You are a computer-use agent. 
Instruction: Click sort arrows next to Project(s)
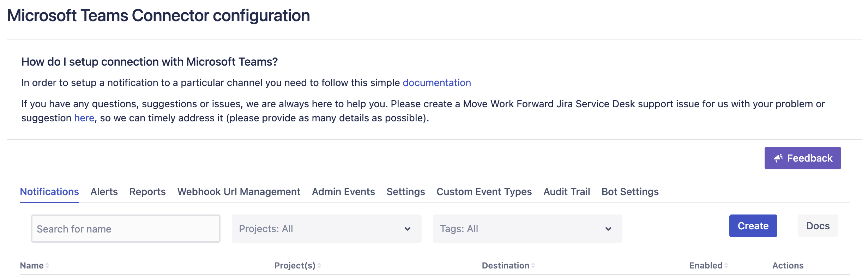click(319, 266)
